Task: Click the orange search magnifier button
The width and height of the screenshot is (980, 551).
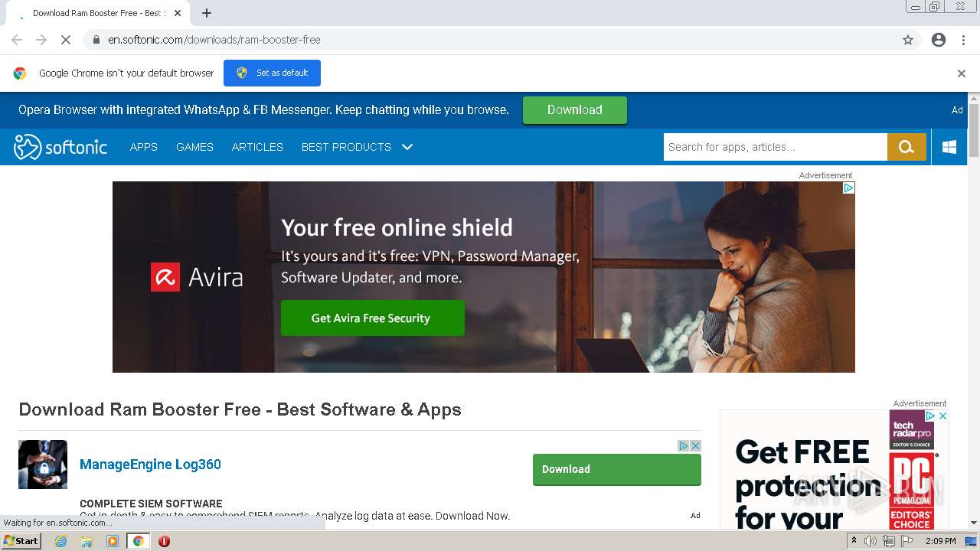Action: pyautogui.click(x=906, y=147)
